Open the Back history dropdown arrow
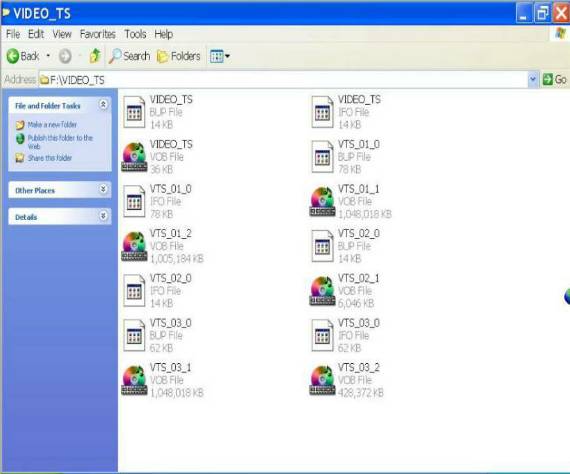 pyautogui.click(x=48, y=56)
